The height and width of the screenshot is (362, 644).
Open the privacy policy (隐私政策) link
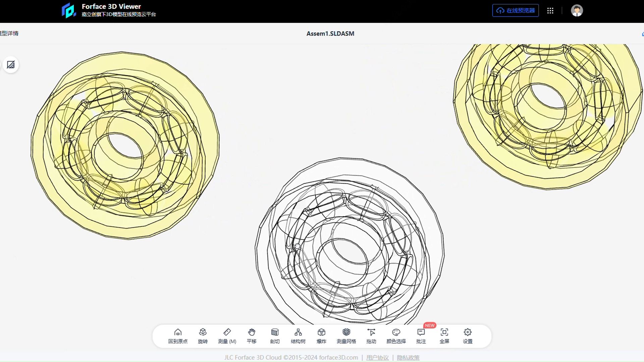pos(408,357)
